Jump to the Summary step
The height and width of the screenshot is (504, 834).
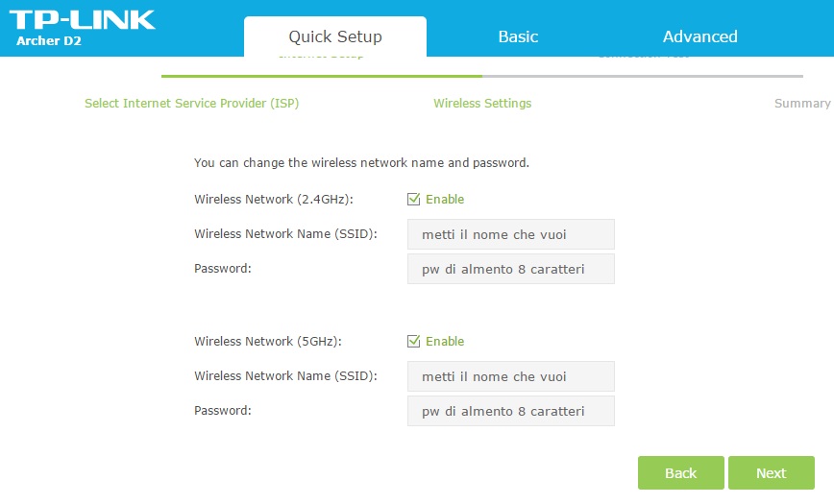pos(802,103)
